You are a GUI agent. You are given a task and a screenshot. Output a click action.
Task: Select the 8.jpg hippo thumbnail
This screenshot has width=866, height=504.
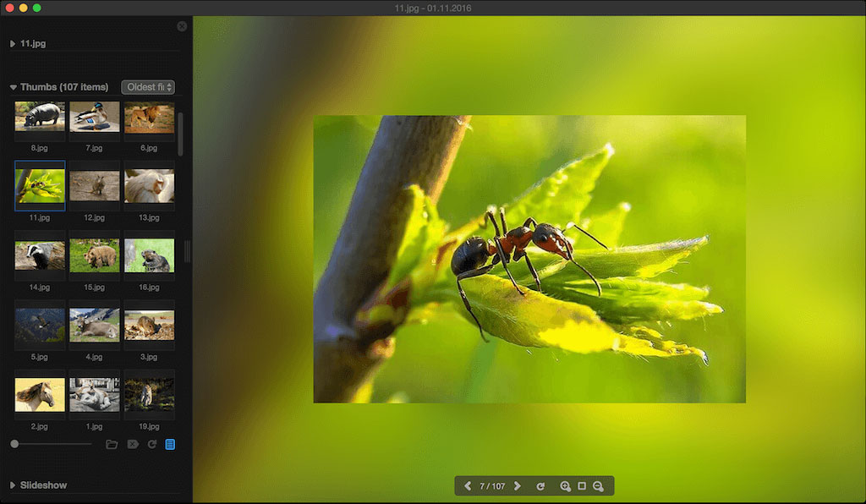[x=40, y=117]
